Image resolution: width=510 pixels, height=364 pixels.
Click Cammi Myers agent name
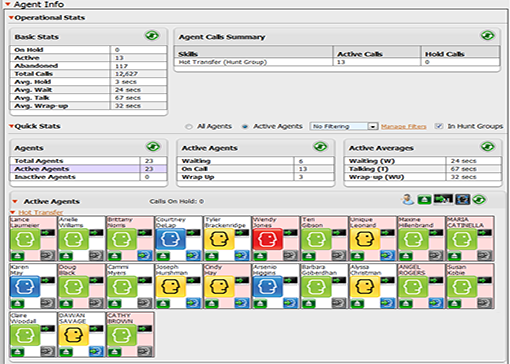(x=117, y=270)
